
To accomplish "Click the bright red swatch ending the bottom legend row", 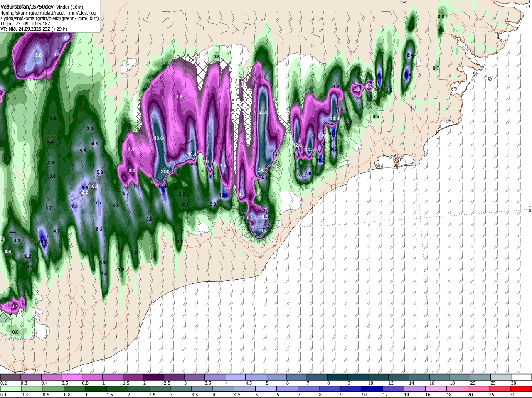I will tap(522, 389).
